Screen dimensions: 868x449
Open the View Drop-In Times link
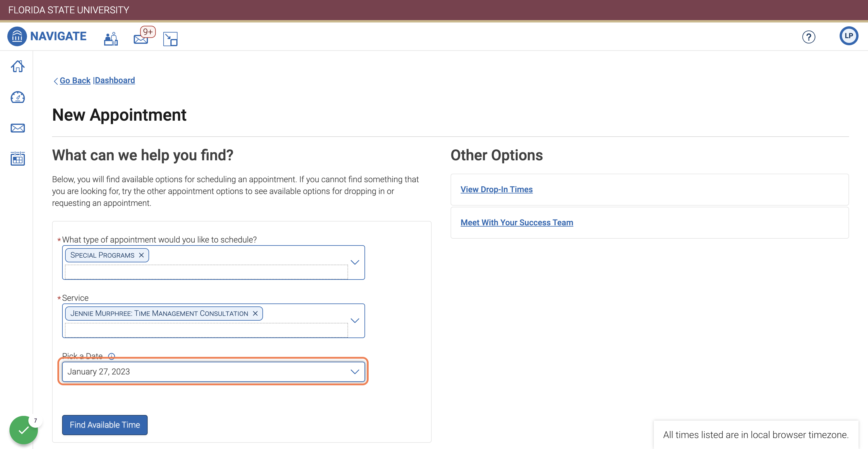point(496,189)
